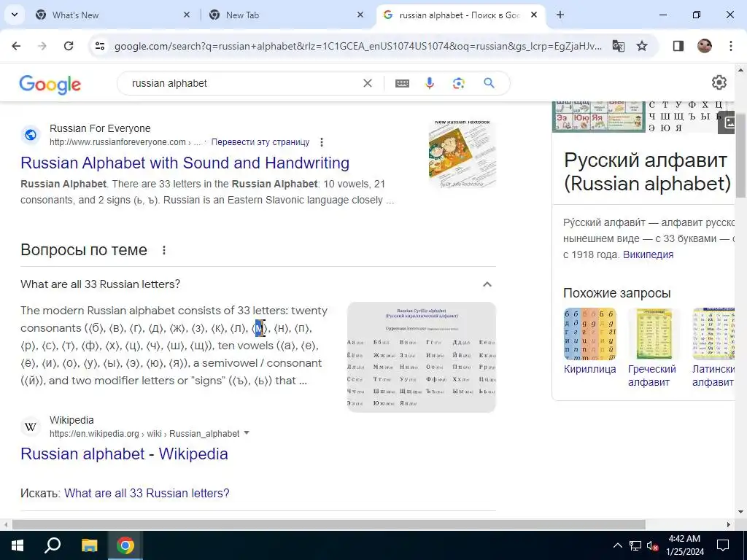The height and width of the screenshot is (560, 747).
Task: Open the Греческий алфавит thumbnail image
Action: tap(654, 333)
